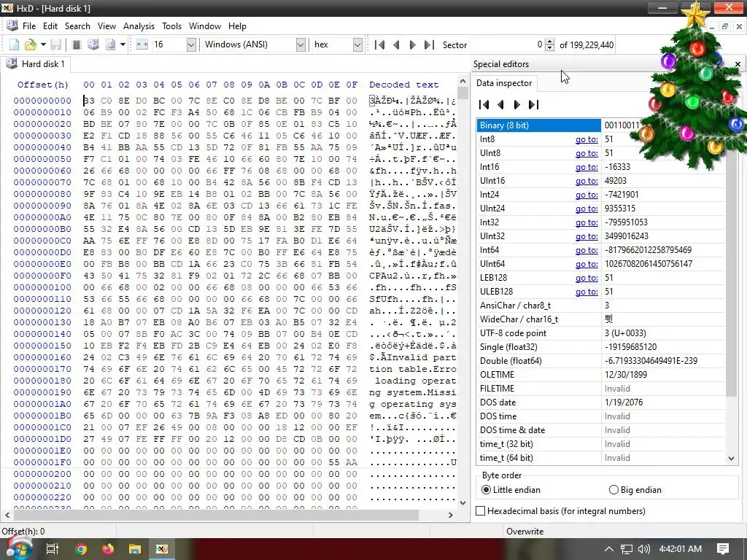Increment the sector number stepper
747x560 pixels.
pos(550,42)
